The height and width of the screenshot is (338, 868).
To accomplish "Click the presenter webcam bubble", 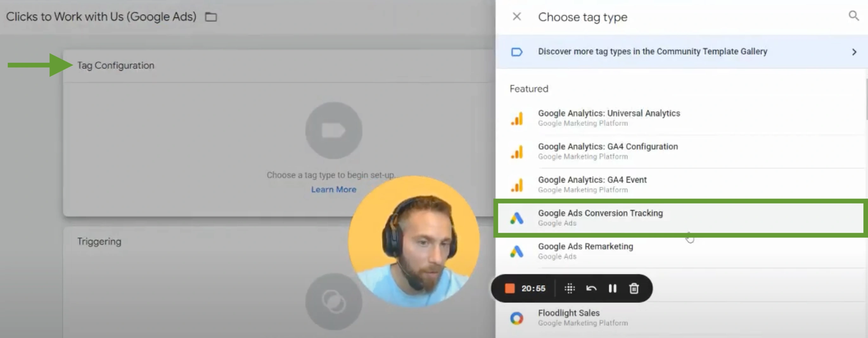I will [x=414, y=241].
